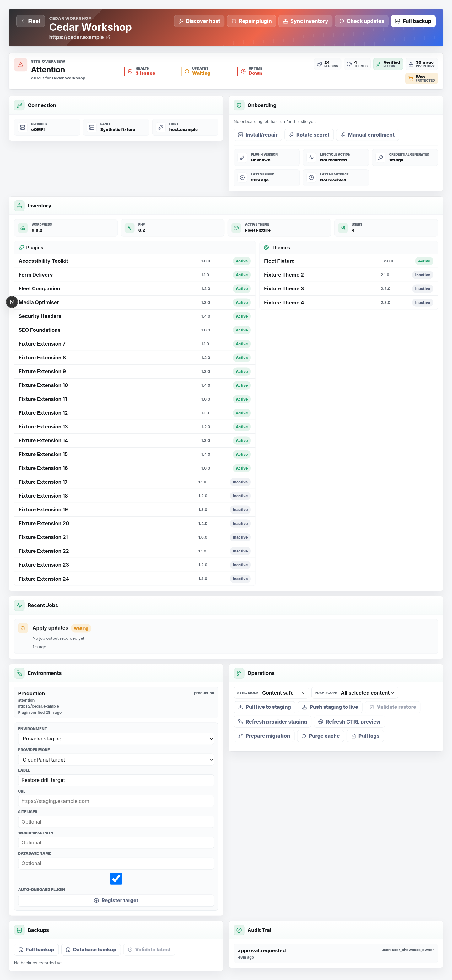Click the Last Verified check icon
This screenshot has height=980, width=452.
click(x=242, y=178)
